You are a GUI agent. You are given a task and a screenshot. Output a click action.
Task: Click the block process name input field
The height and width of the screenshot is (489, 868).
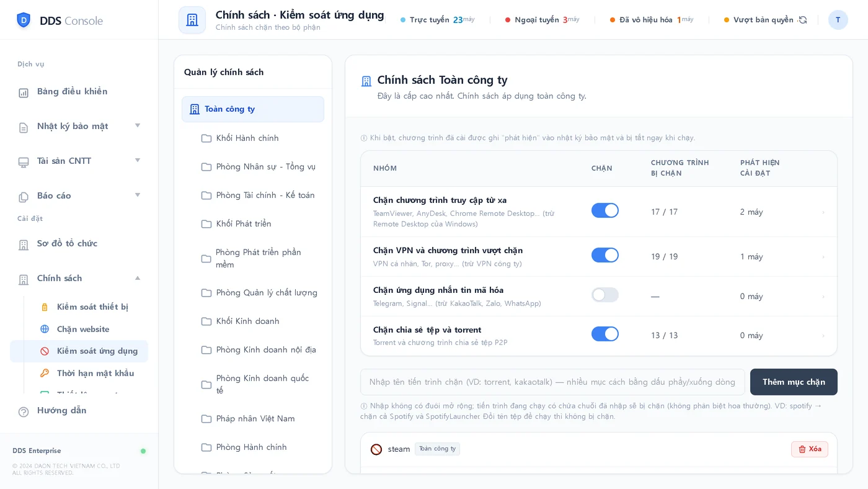(x=552, y=382)
